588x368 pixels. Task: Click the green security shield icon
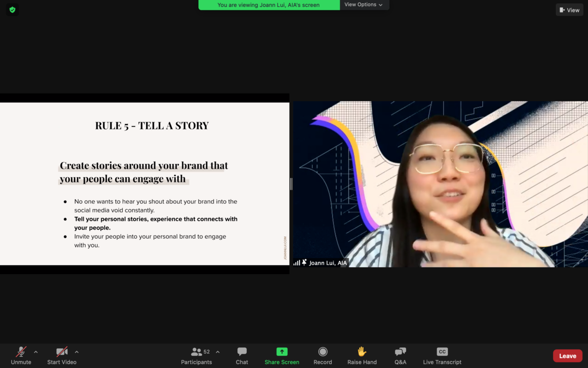(12, 9)
